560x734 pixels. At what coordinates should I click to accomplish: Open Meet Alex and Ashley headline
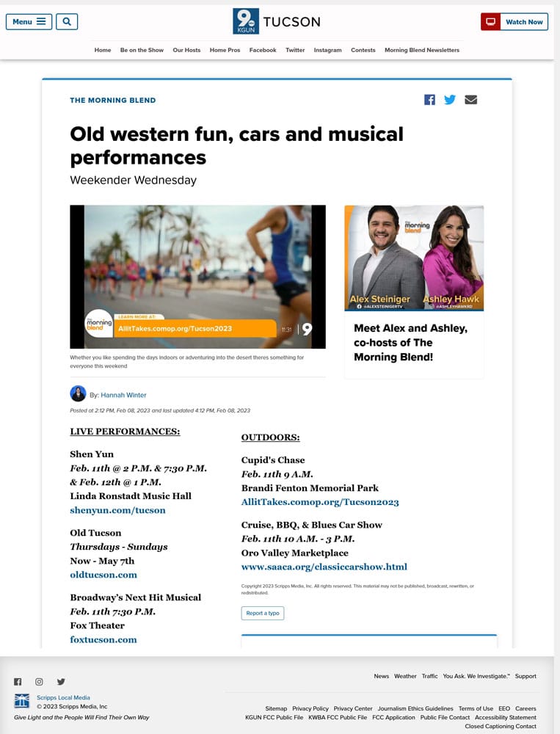pos(410,343)
